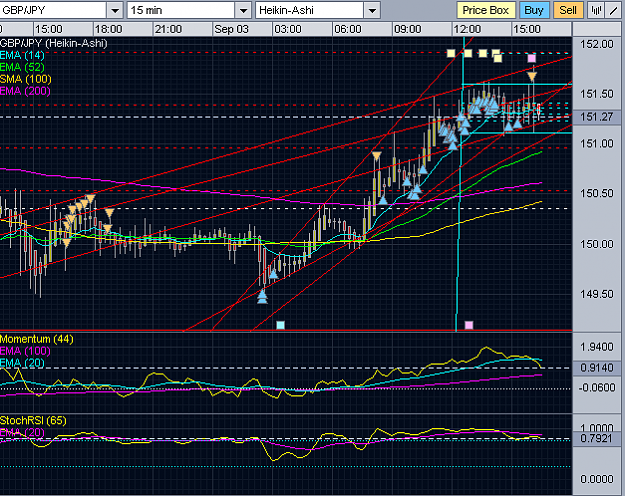Screen dimensions: 625x496
Task: Select the StochRSI (65) indicator label
Action: (33, 421)
